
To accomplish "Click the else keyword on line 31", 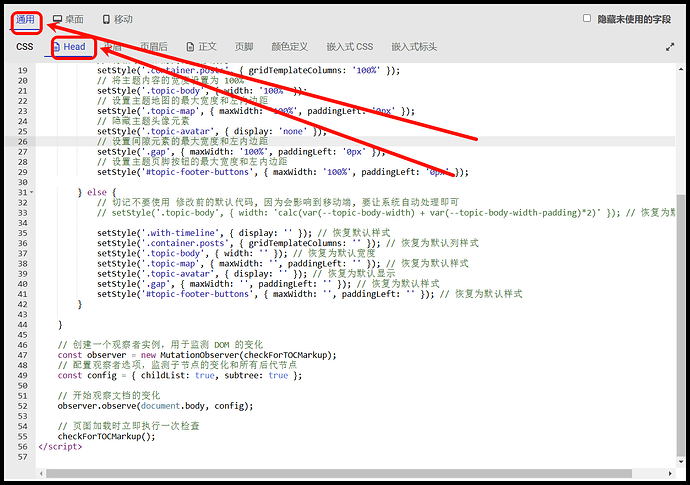I will pyautogui.click(x=97, y=192).
